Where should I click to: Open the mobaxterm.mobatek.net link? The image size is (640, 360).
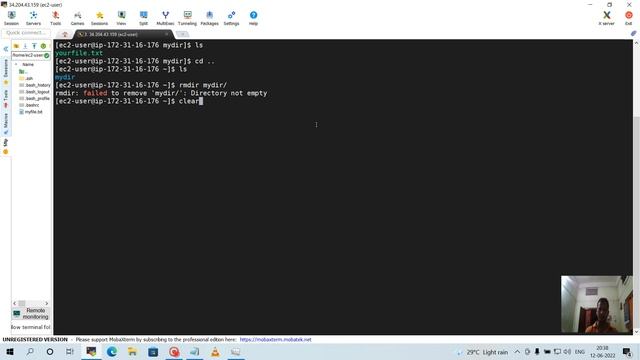coord(276,340)
